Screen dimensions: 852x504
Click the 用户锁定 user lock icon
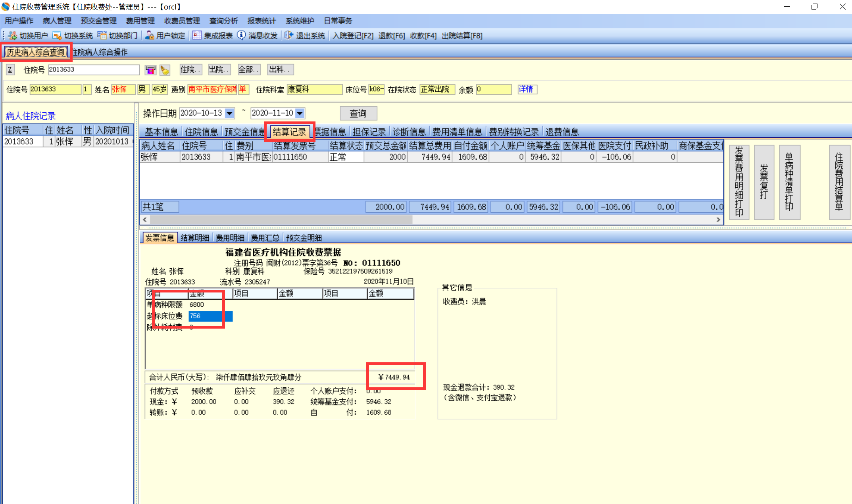pos(150,36)
